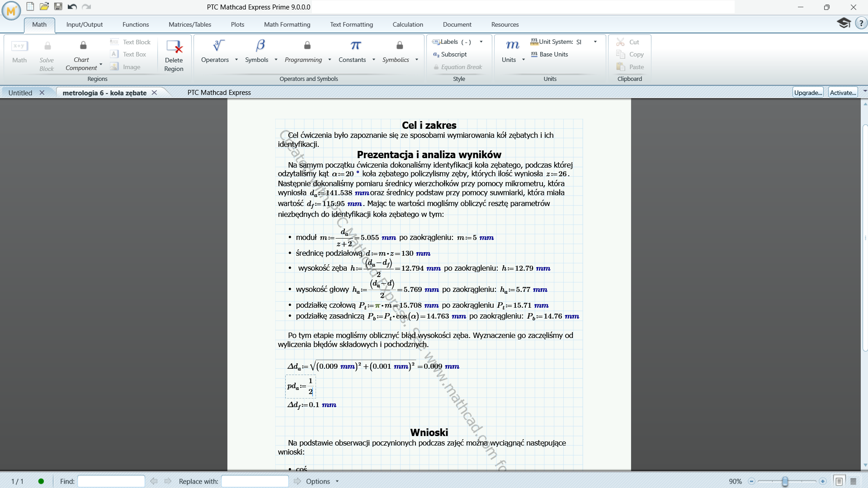Click the Upgrade button top right
The height and width of the screenshot is (488, 868).
pos(808,92)
